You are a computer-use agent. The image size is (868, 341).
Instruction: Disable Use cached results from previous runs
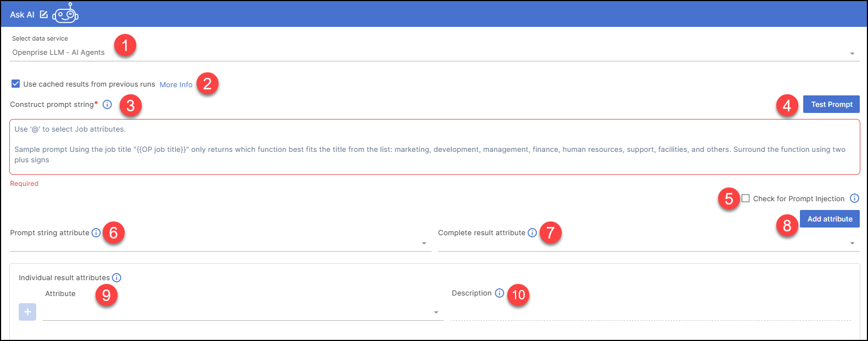(16, 84)
